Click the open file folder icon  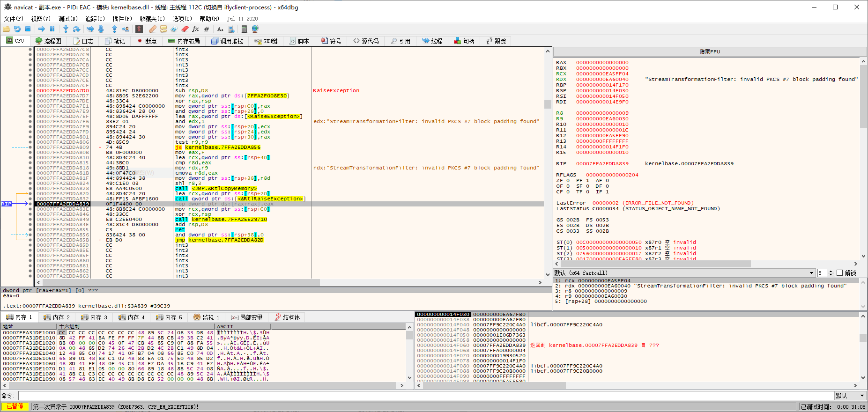coord(7,29)
